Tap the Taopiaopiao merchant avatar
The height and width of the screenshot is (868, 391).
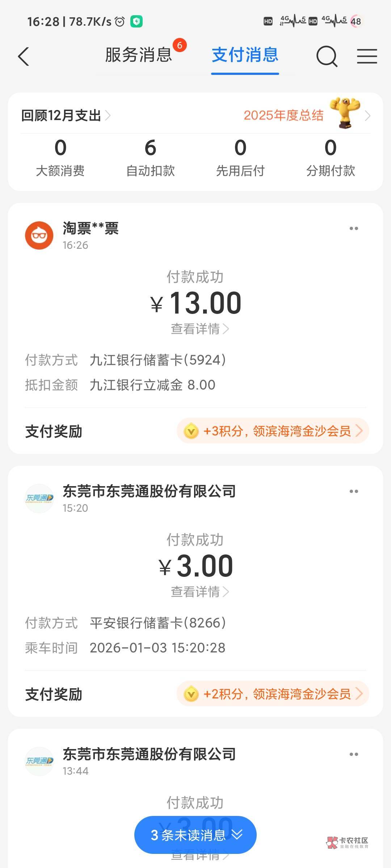39,235
